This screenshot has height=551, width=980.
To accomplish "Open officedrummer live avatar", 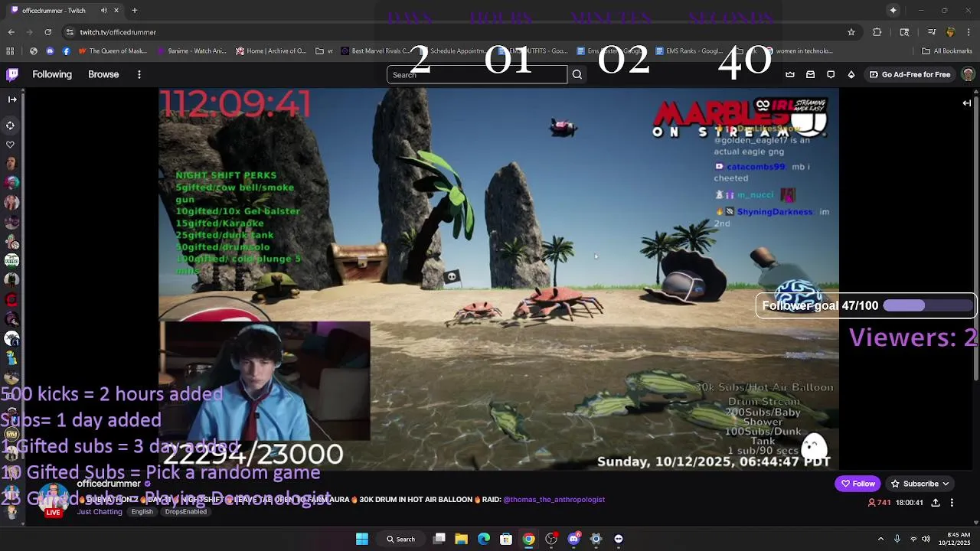I will click(53, 497).
